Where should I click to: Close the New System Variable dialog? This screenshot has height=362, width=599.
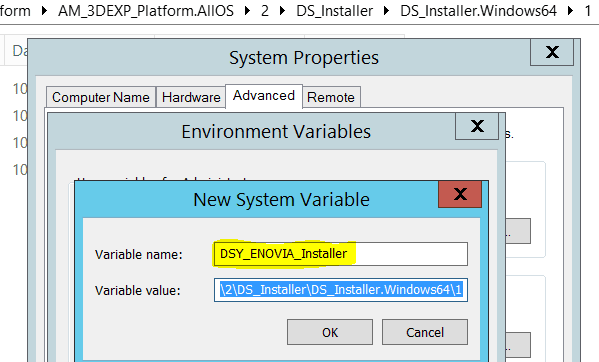click(x=460, y=194)
